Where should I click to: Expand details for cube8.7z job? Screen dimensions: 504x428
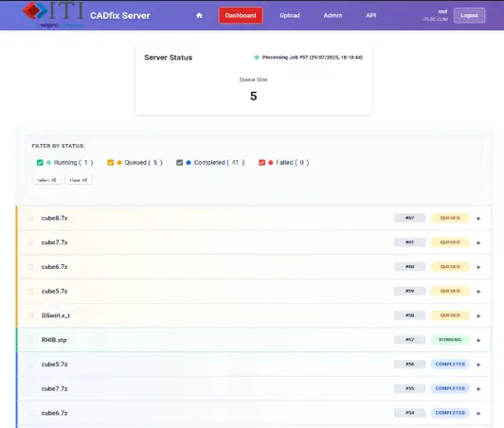478,219
